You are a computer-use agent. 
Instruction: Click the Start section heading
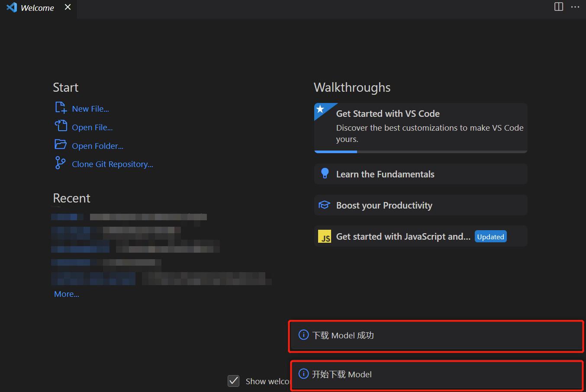tap(66, 87)
